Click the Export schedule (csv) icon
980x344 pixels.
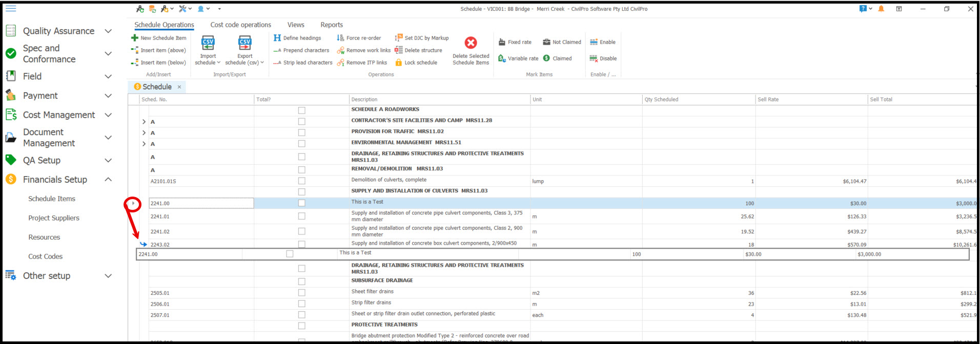point(244,43)
